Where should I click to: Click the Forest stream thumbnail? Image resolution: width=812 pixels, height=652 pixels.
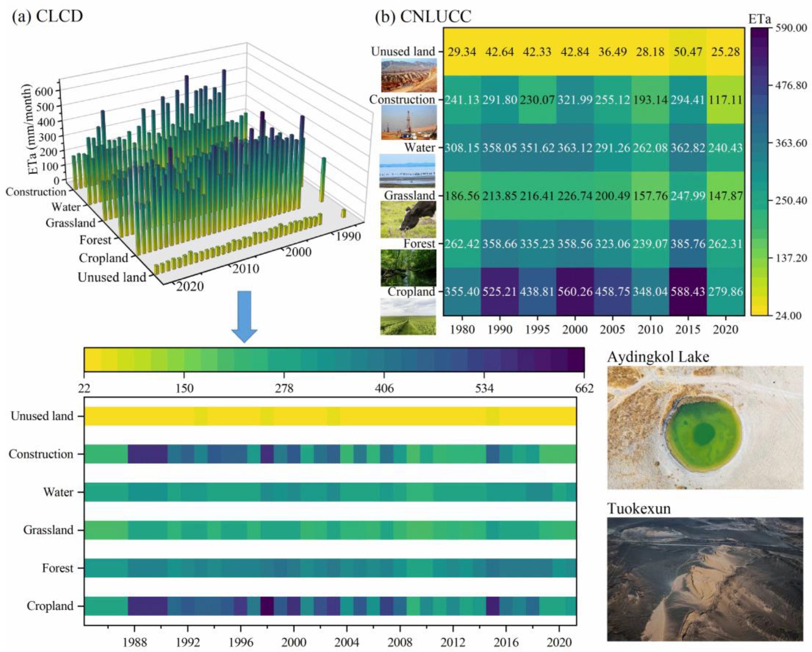click(x=408, y=267)
